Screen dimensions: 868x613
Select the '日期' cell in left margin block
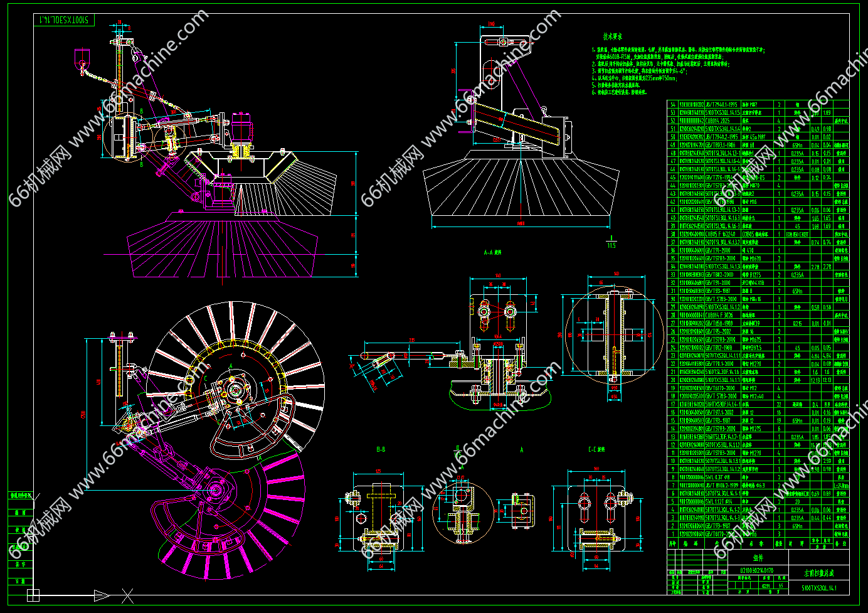click(x=21, y=582)
